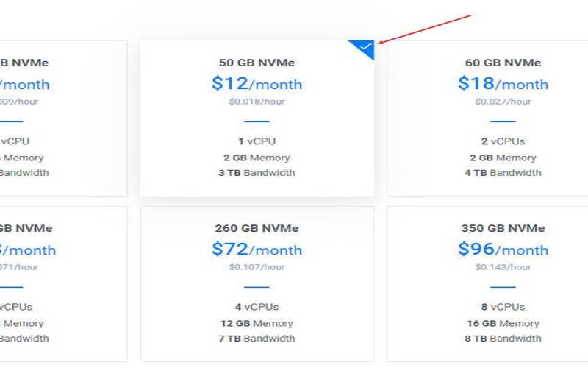This screenshot has width=588, height=368.
Task: Click the $72/month price label
Action: [x=257, y=250]
